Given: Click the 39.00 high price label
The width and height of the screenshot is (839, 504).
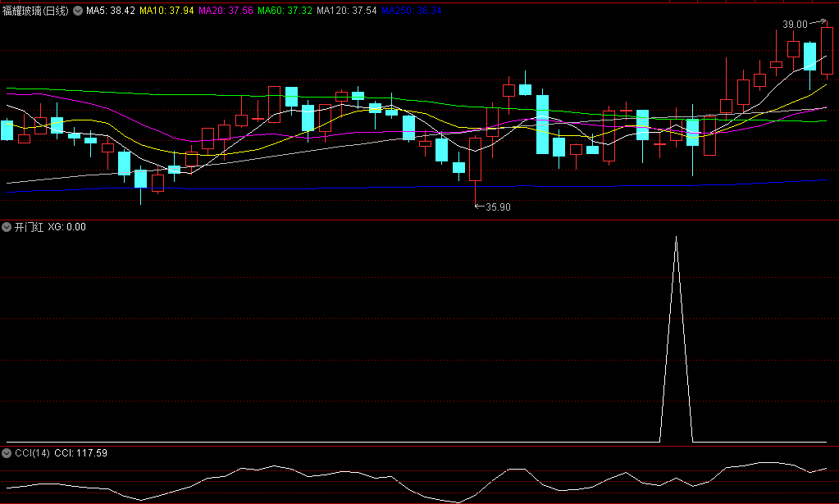Looking at the screenshot, I should click(796, 25).
